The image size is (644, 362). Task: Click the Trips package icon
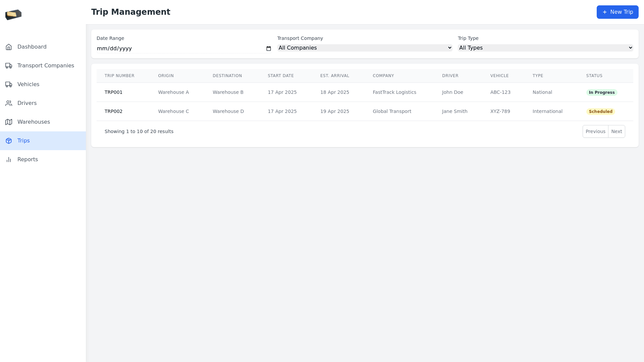coord(9,141)
